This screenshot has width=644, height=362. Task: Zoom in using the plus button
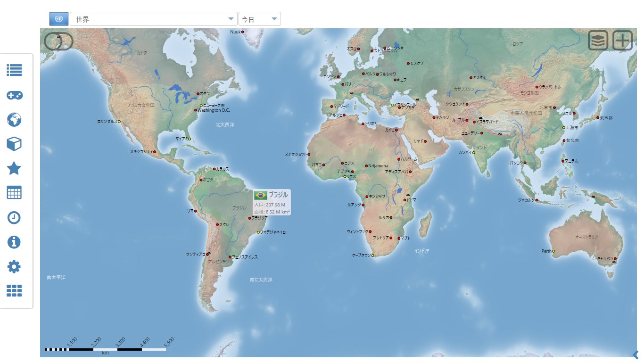click(622, 41)
